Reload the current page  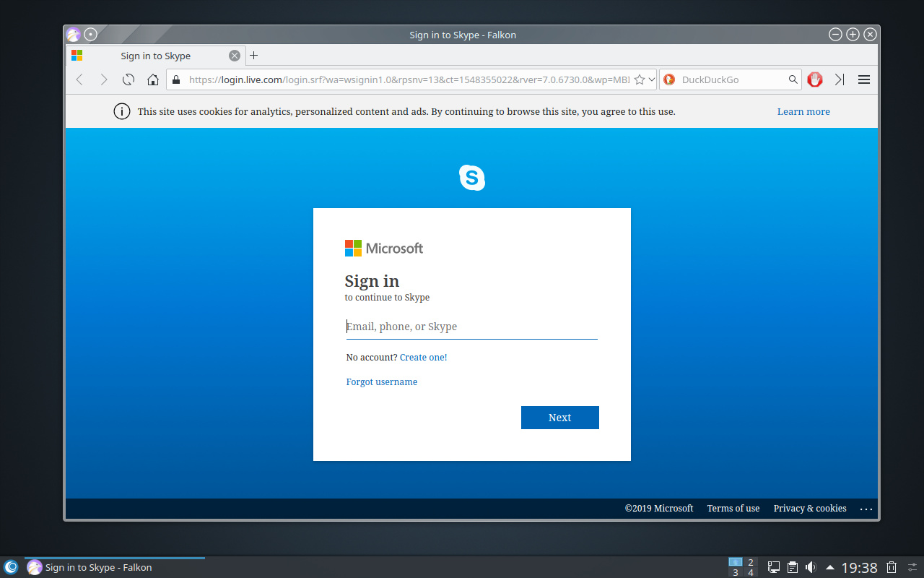[128, 79]
